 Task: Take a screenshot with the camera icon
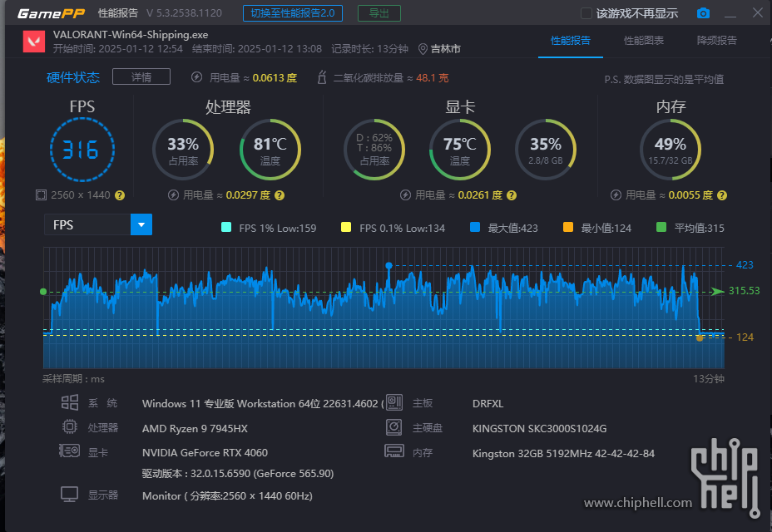[703, 13]
